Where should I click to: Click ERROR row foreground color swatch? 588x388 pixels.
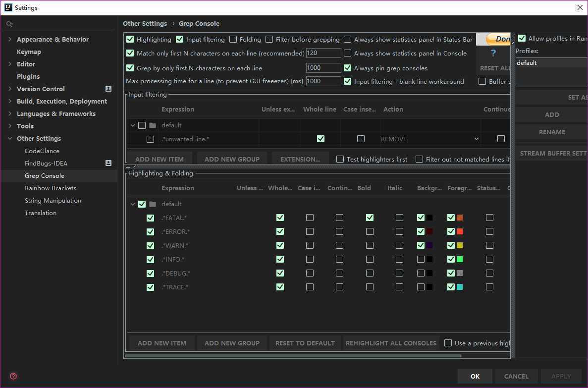pyautogui.click(x=460, y=231)
